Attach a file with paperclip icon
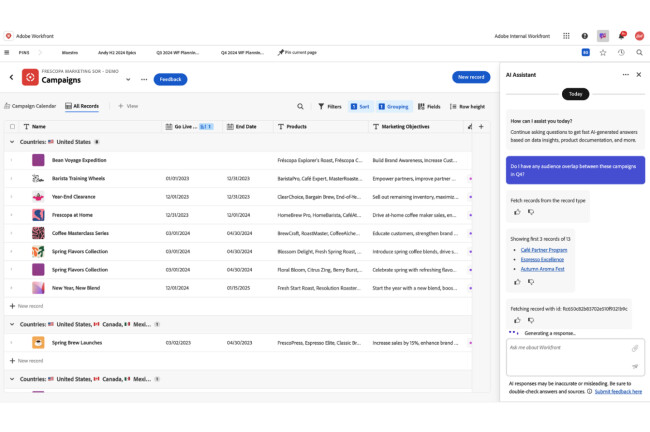The width and height of the screenshot is (650, 432). (x=635, y=348)
